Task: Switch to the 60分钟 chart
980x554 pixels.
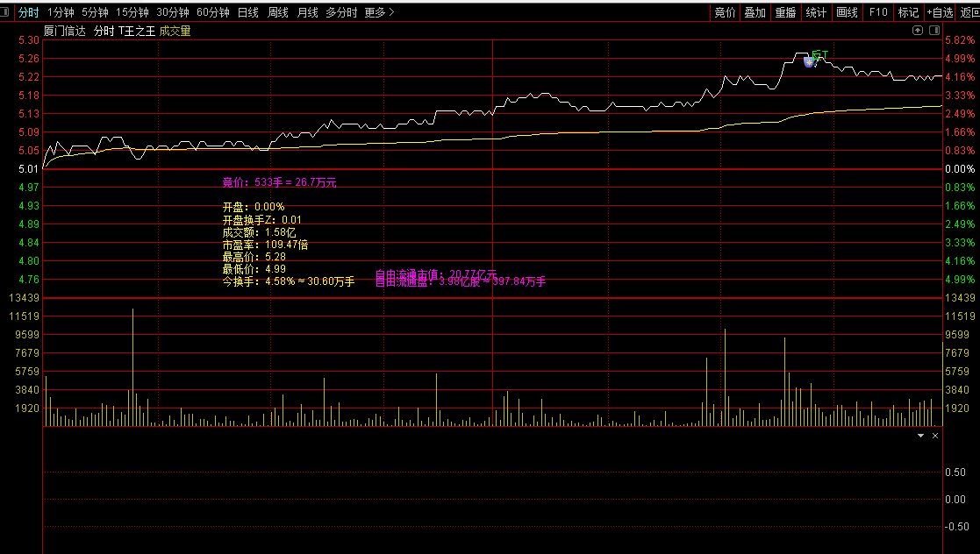Action: tap(213, 12)
